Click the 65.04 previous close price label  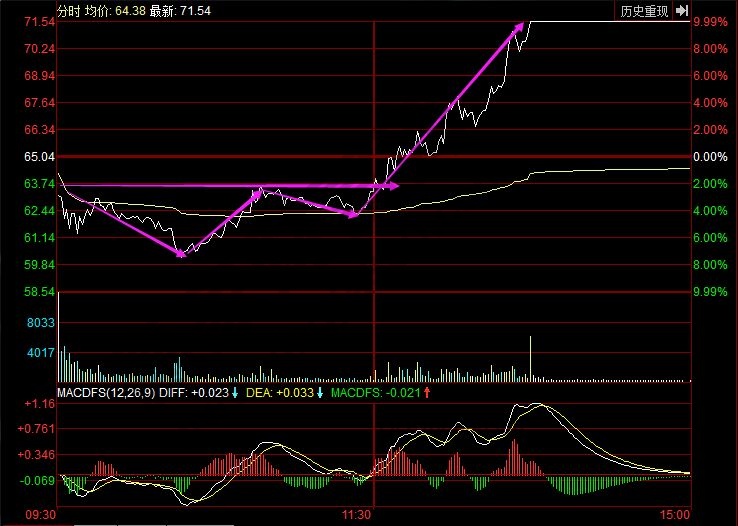(x=38, y=157)
